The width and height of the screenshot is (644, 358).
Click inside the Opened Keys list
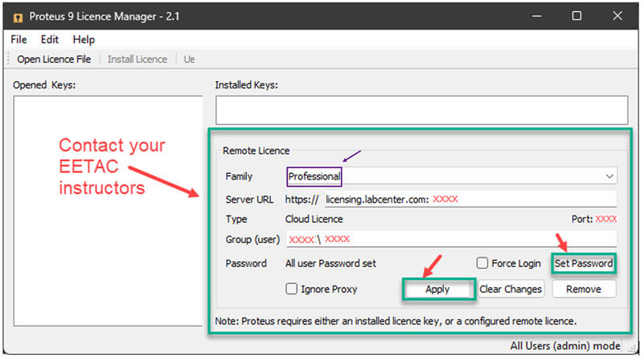tap(108, 211)
